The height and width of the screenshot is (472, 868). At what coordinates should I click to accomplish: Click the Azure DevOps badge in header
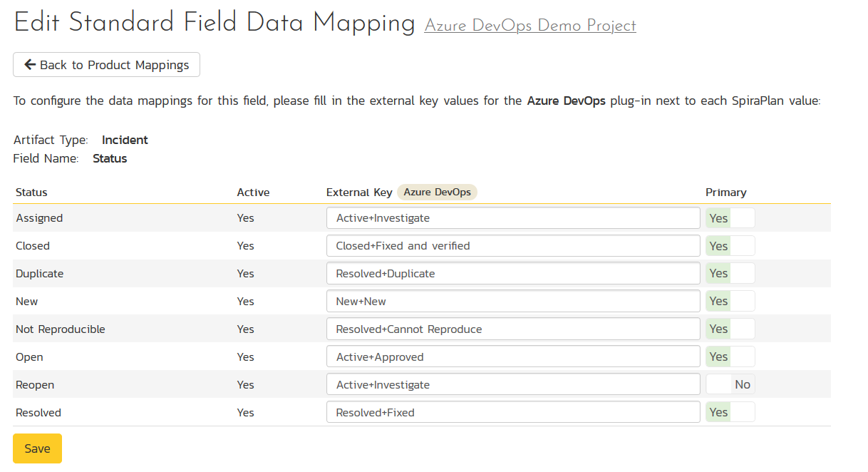tap(438, 193)
